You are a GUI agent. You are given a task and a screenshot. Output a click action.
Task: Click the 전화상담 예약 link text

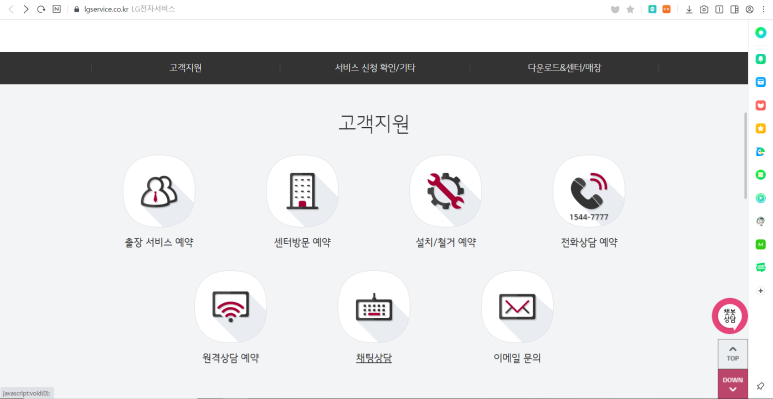click(x=589, y=243)
